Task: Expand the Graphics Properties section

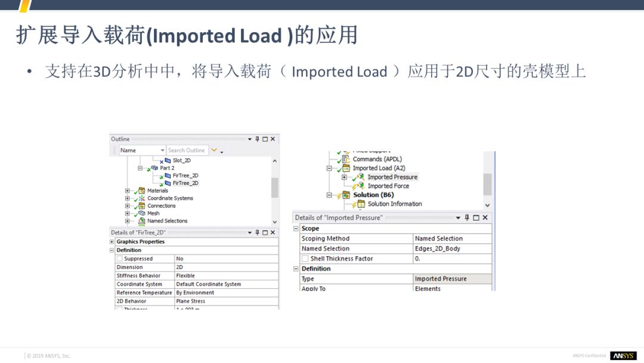Action: click(x=112, y=242)
